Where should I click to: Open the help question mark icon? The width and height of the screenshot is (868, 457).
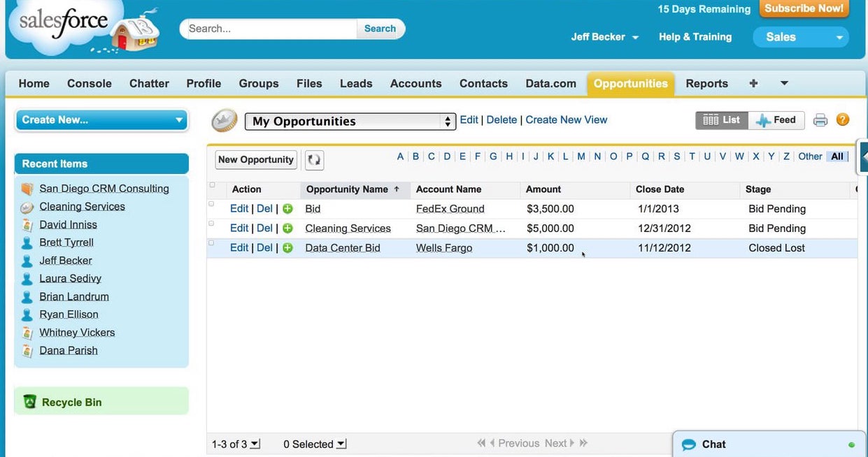point(843,120)
